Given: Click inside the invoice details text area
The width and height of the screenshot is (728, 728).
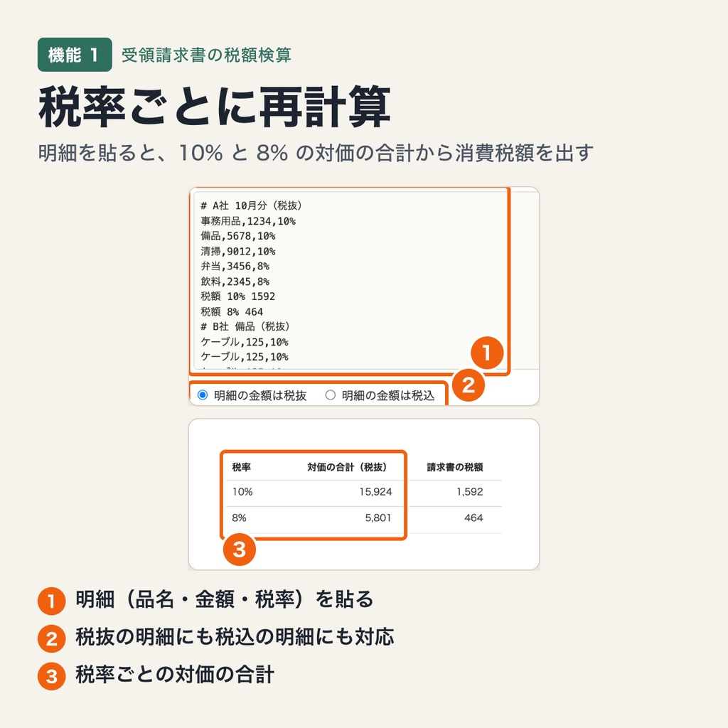Looking at the screenshot, I should coord(350,280).
